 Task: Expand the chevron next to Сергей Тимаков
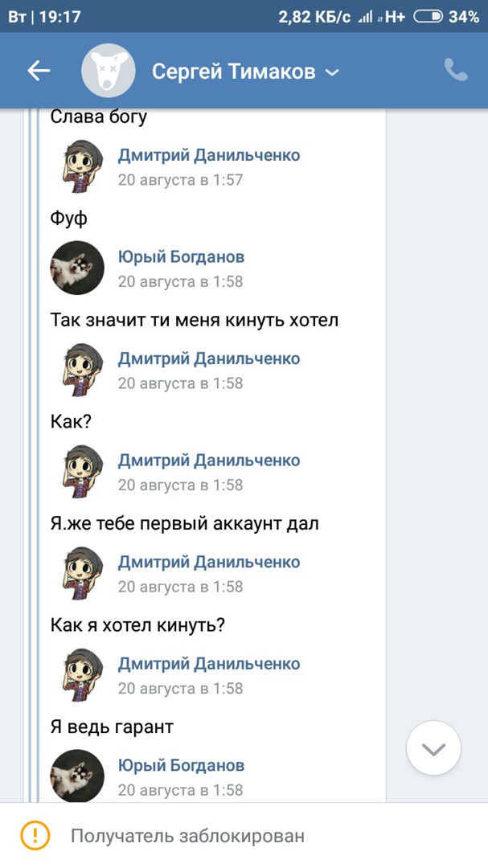point(332,73)
